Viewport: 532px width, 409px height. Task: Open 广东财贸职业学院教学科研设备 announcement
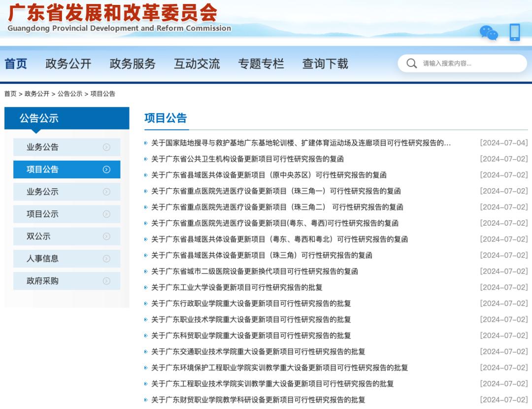coord(258,400)
